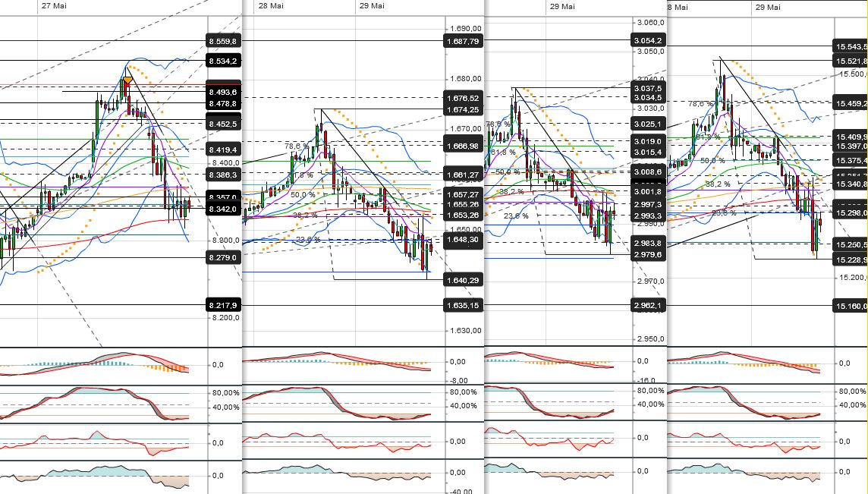Click the orange triangle marker at the chart peak
The width and height of the screenshot is (868, 494).
click(127, 81)
